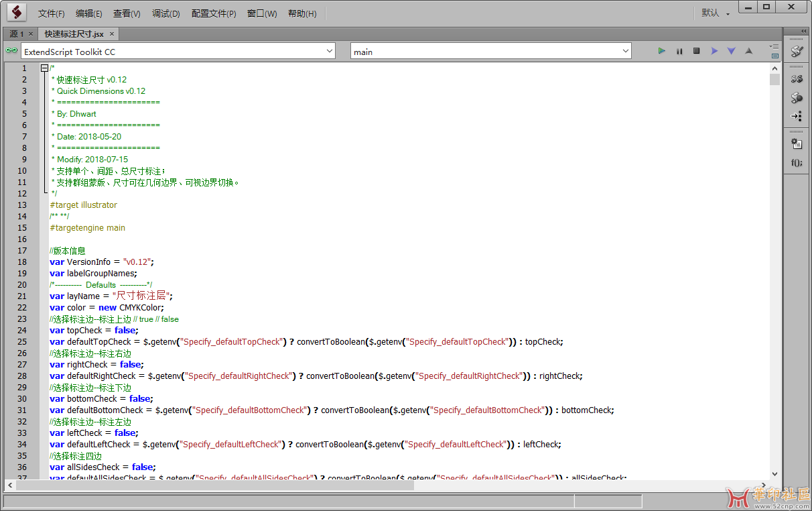Click the 'var rightCheck = false;' line
812x511 pixels.
[x=96, y=365]
